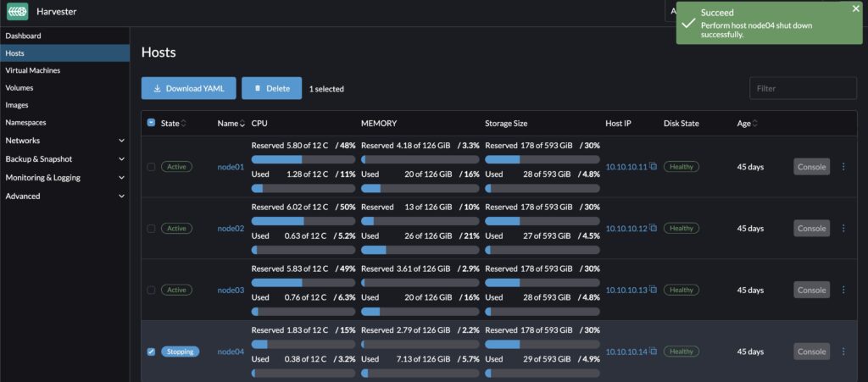Go to the Volumes page

pyautogui.click(x=19, y=87)
